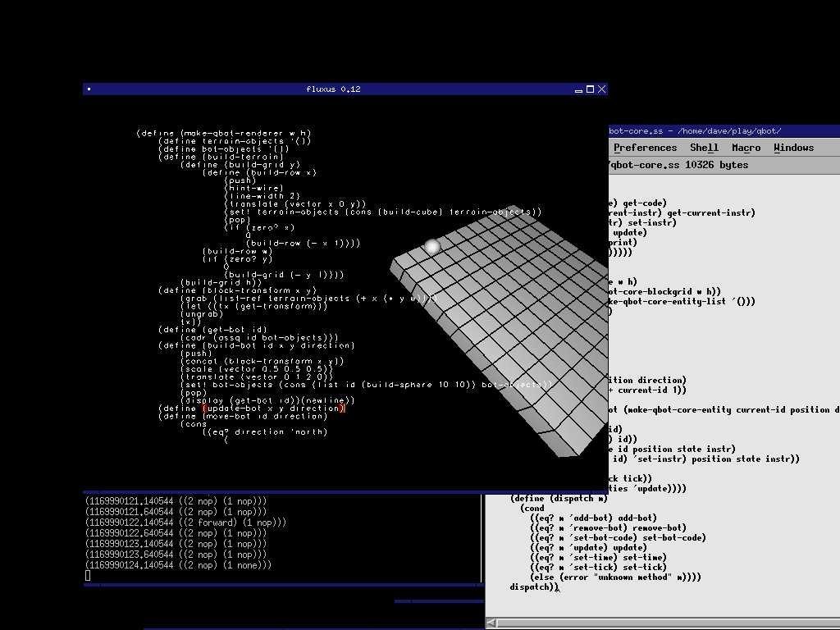This screenshot has height=630, width=840.
Task: Click the white sphere bot on the grid
Action: tap(431, 246)
